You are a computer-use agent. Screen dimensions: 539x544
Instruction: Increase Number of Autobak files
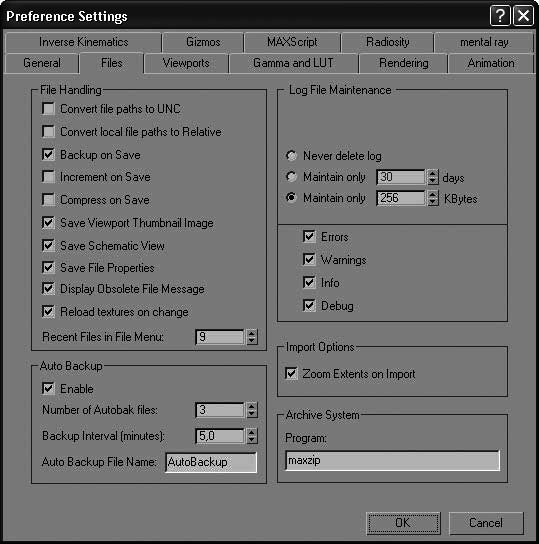coord(252,406)
